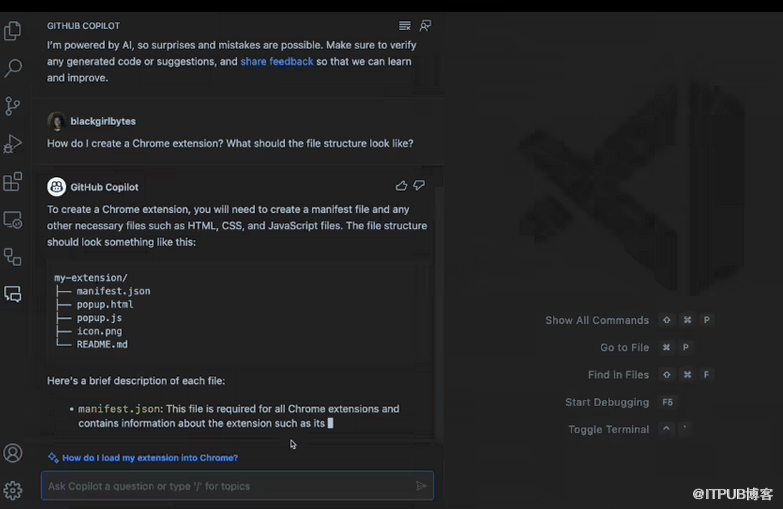Open the Run and Debug view

click(13, 143)
